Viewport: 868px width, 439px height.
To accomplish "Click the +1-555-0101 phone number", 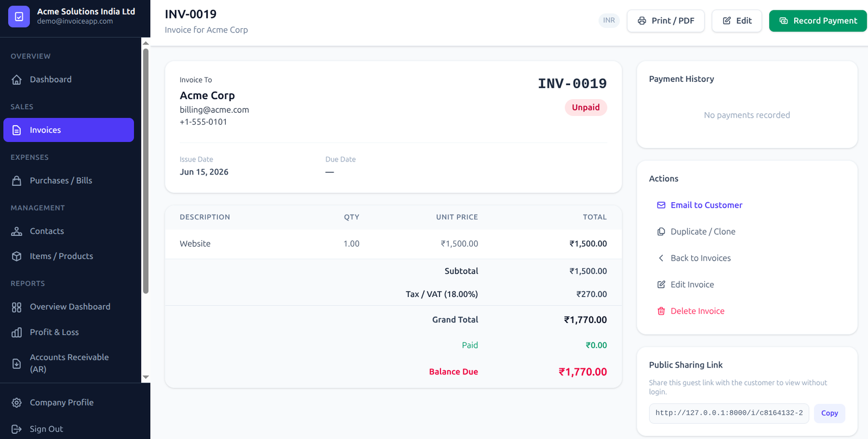I will click(203, 122).
